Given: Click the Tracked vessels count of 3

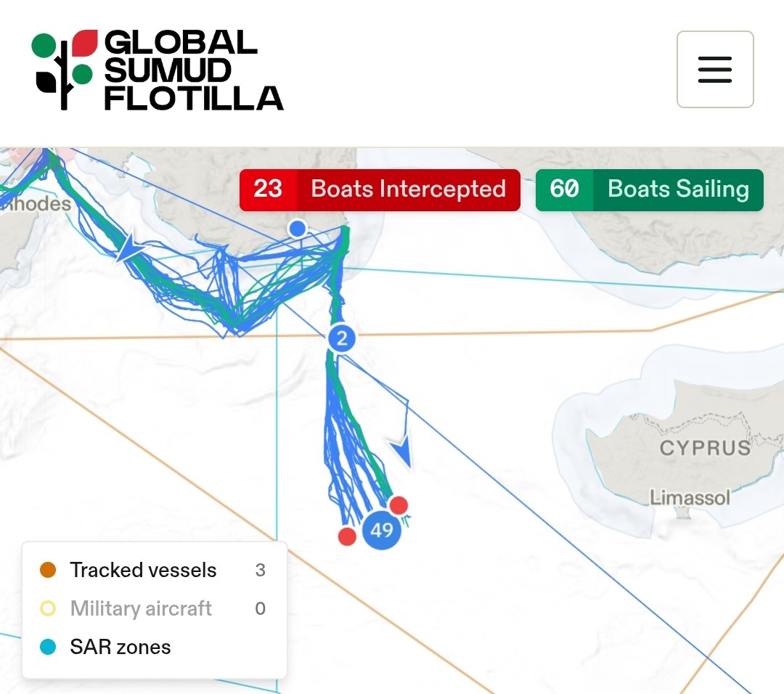Looking at the screenshot, I should (x=260, y=570).
